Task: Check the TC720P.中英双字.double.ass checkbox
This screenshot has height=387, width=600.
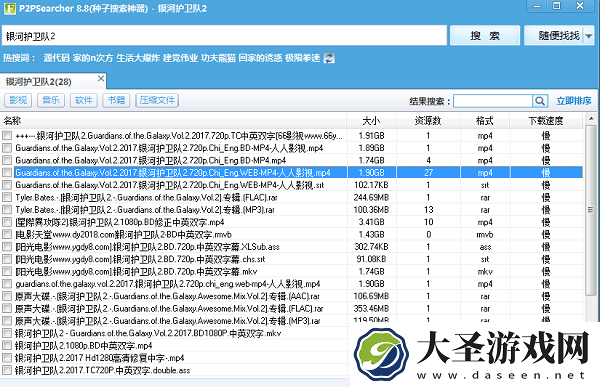Action: tap(7, 370)
